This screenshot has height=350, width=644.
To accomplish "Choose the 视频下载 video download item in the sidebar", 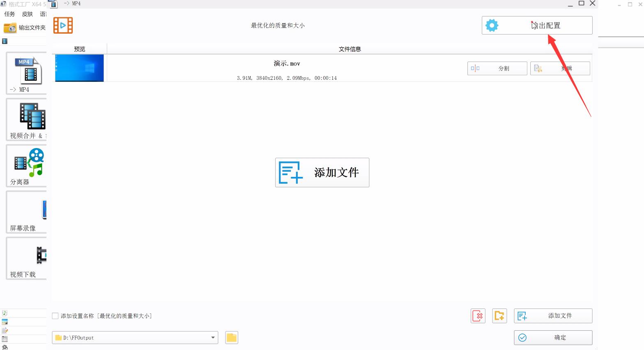I will (26, 258).
